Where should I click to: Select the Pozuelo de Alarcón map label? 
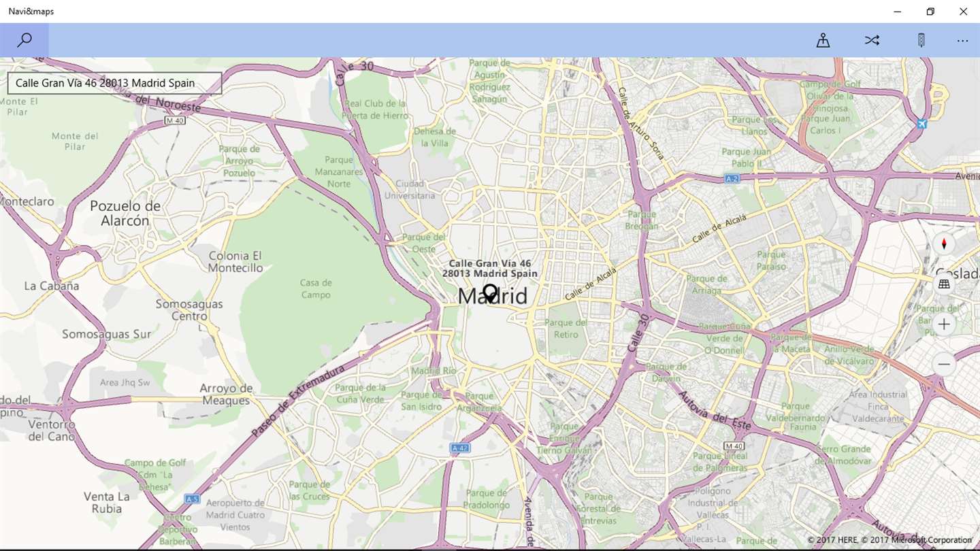click(125, 213)
